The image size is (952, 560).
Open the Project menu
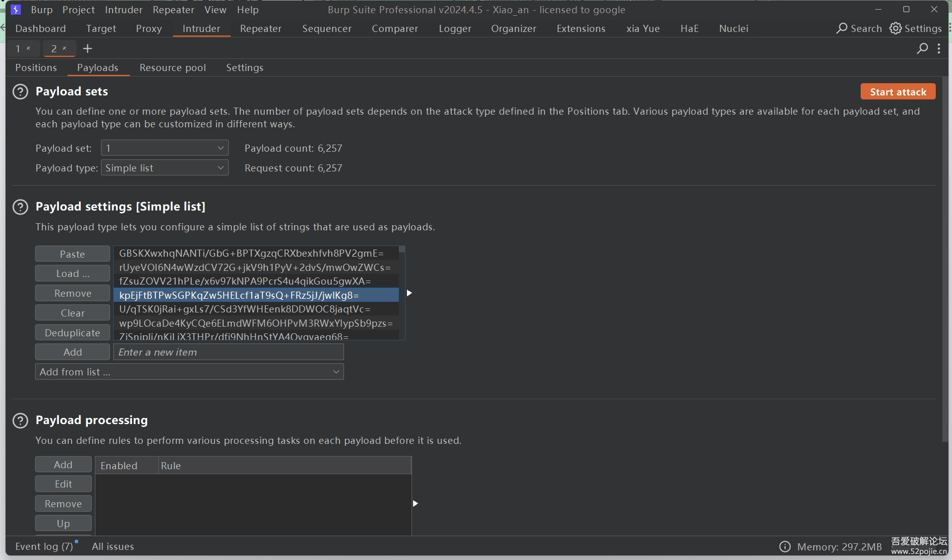pyautogui.click(x=79, y=10)
